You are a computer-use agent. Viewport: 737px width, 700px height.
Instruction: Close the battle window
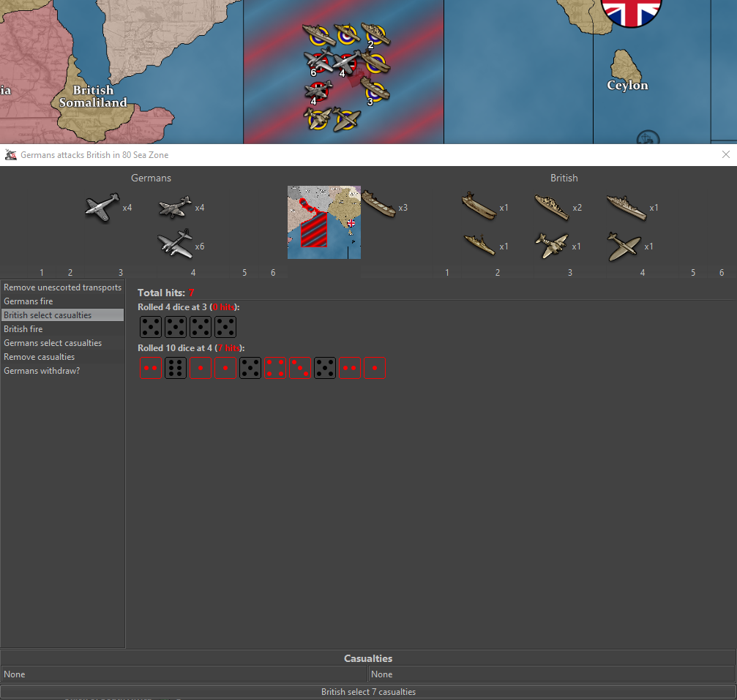(x=725, y=154)
